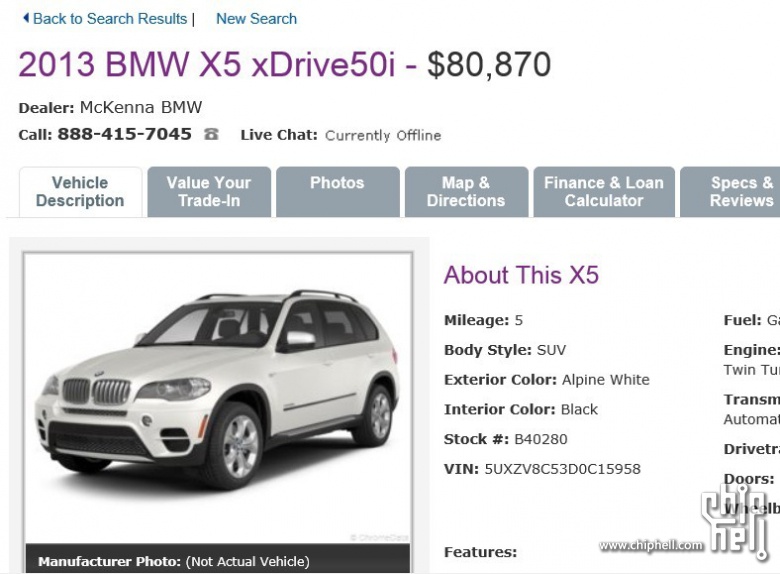Click the Stock number B40280
780x574 pixels.
pyautogui.click(x=540, y=439)
